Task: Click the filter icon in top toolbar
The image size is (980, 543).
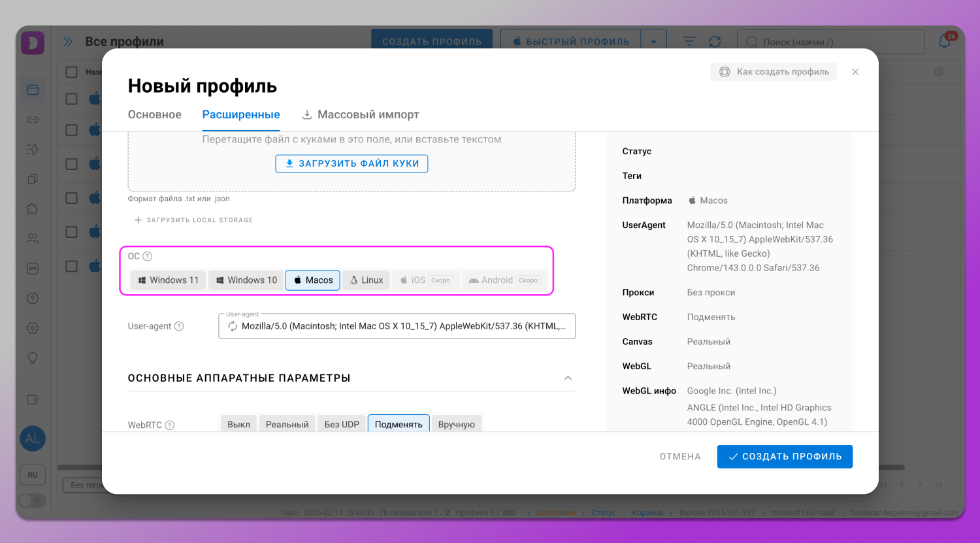Action: (689, 41)
